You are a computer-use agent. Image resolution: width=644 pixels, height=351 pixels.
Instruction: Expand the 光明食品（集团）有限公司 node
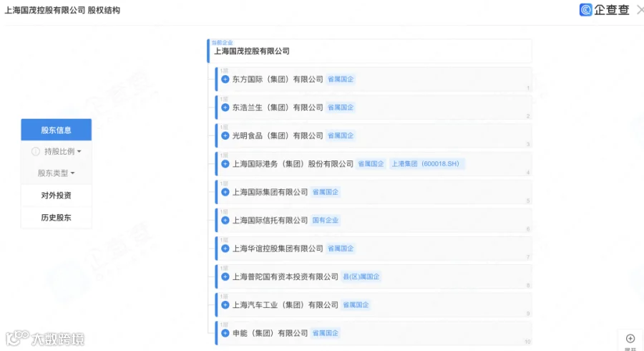pyautogui.click(x=225, y=135)
